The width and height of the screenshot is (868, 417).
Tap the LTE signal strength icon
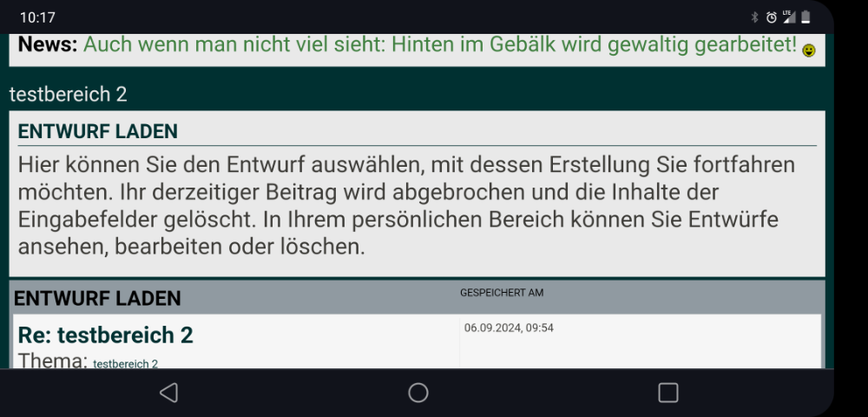(789, 17)
